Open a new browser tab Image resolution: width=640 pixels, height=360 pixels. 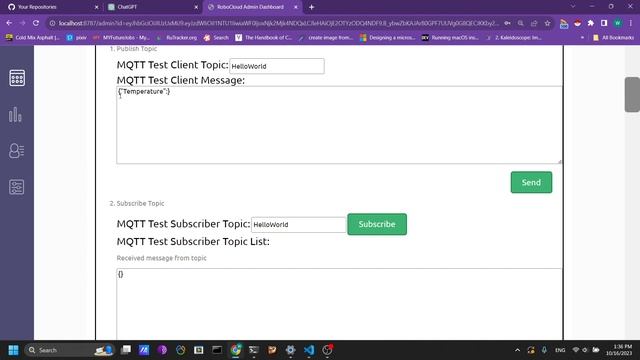point(311,7)
